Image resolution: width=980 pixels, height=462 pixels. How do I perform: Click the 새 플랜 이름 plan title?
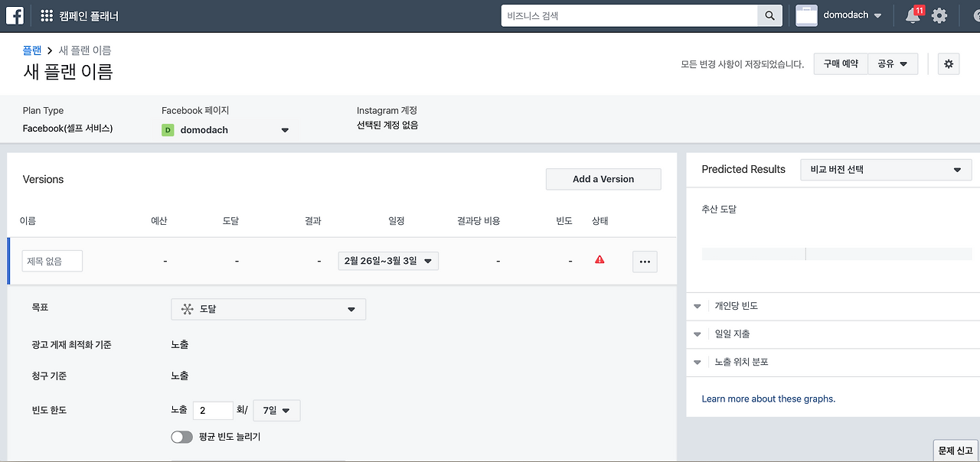click(x=68, y=72)
